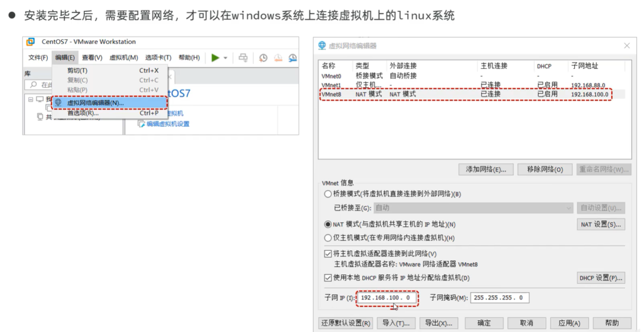Viewport: 644px width, 332px height.
Task: Click the 子网 IP input field
Action: point(387,298)
